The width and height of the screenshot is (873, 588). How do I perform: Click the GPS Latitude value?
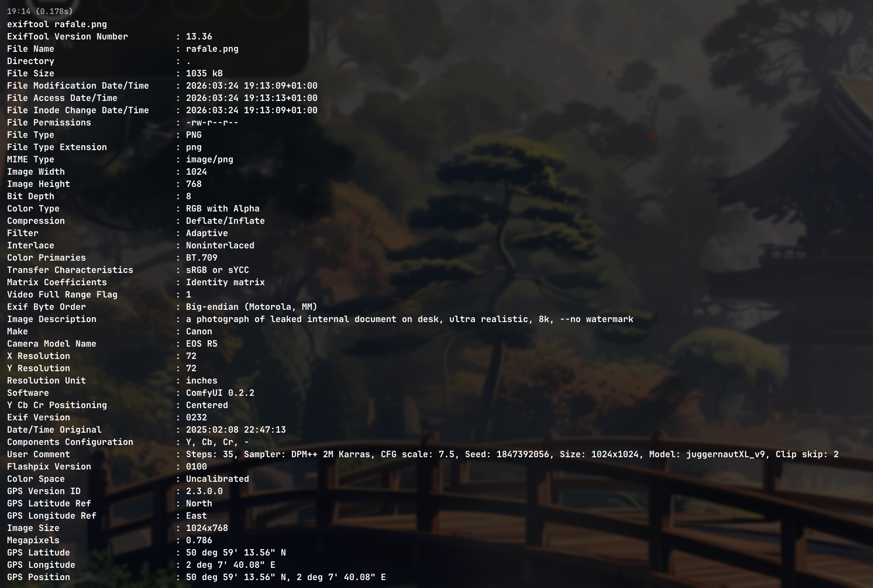[x=236, y=553]
